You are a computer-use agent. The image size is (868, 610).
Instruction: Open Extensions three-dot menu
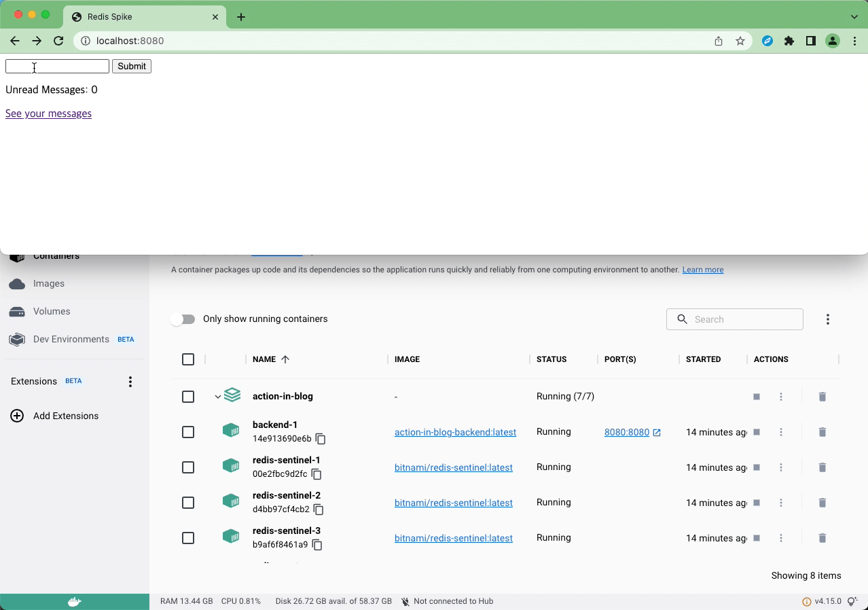click(x=130, y=382)
